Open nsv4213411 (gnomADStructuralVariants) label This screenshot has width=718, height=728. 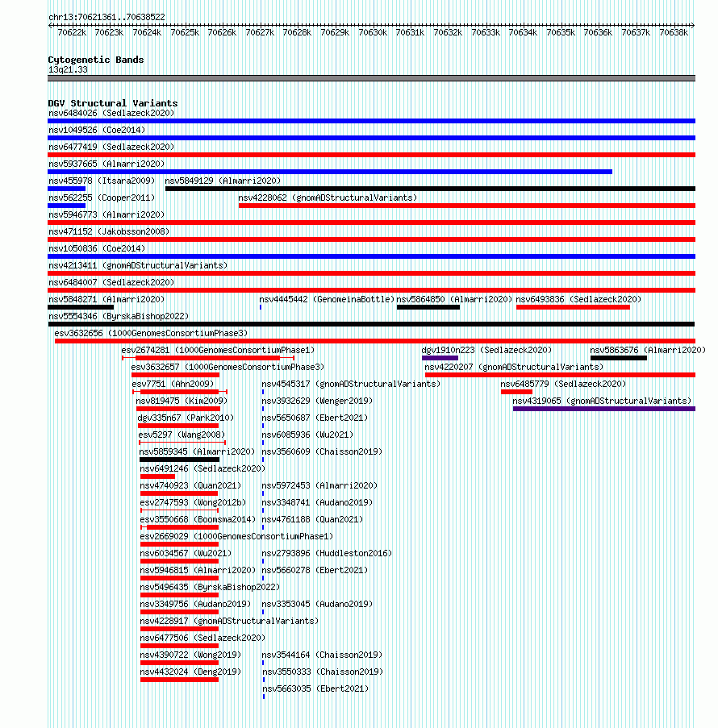click(138, 265)
